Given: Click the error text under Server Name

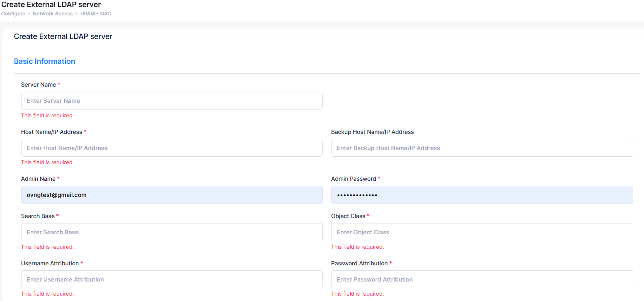Looking at the screenshot, I should point(47,115).
